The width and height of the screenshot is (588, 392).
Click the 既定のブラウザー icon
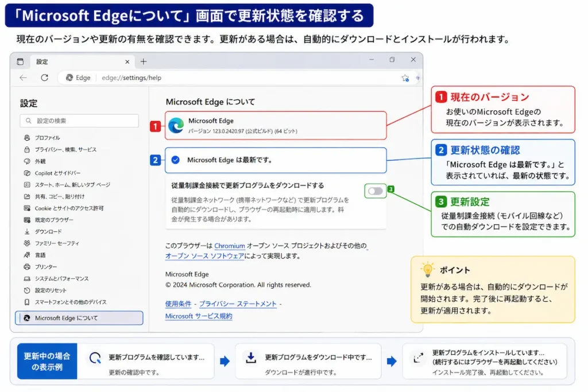27,220
